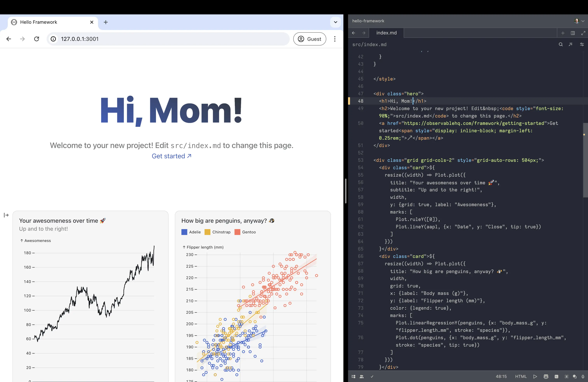Click the Gentoo red legend swatch
588x382 pixels.
pyautogui.click(x=237, y=232)
